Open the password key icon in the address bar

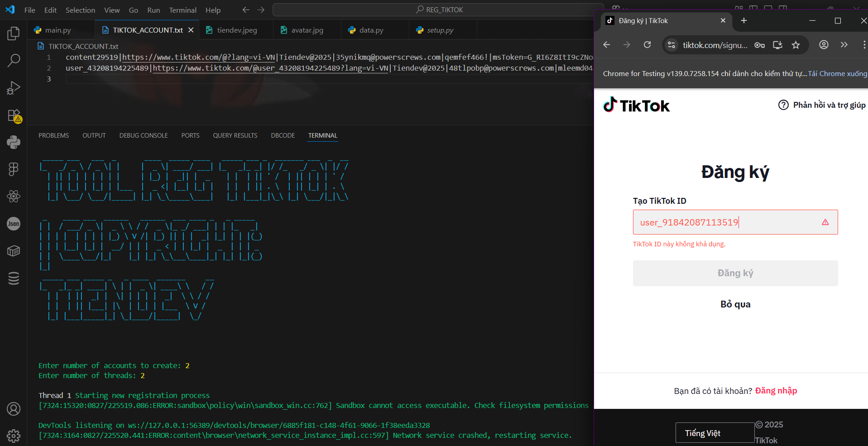pyautogui.click(x=760, y=45)
